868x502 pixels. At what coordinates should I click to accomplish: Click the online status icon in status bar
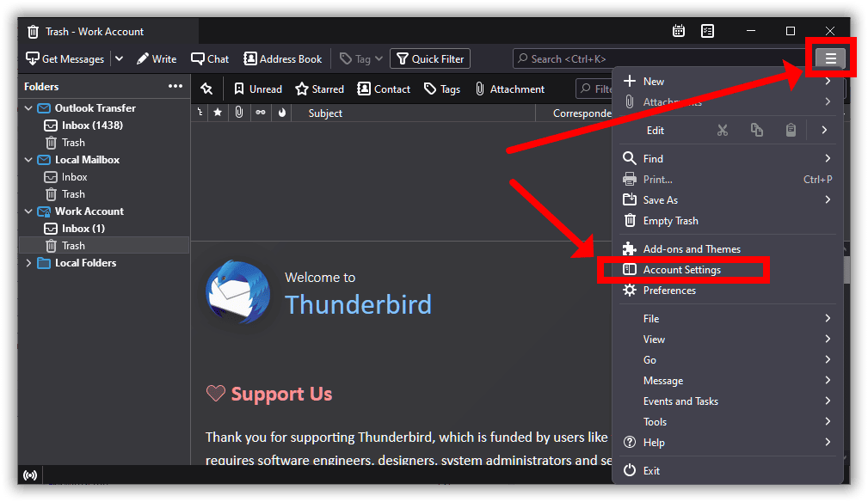click(31, 475)
